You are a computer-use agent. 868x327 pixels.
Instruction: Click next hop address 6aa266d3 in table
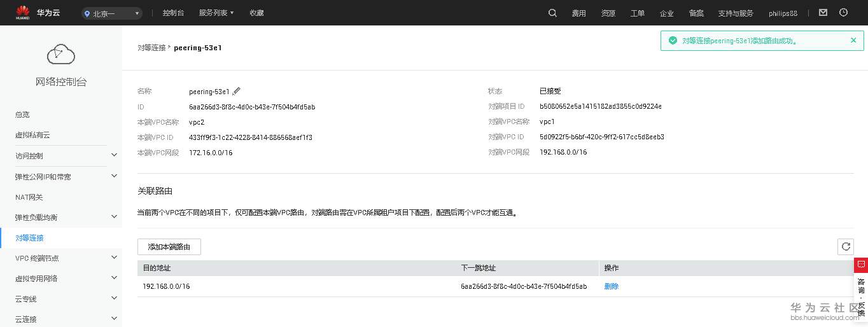(524, 286)
